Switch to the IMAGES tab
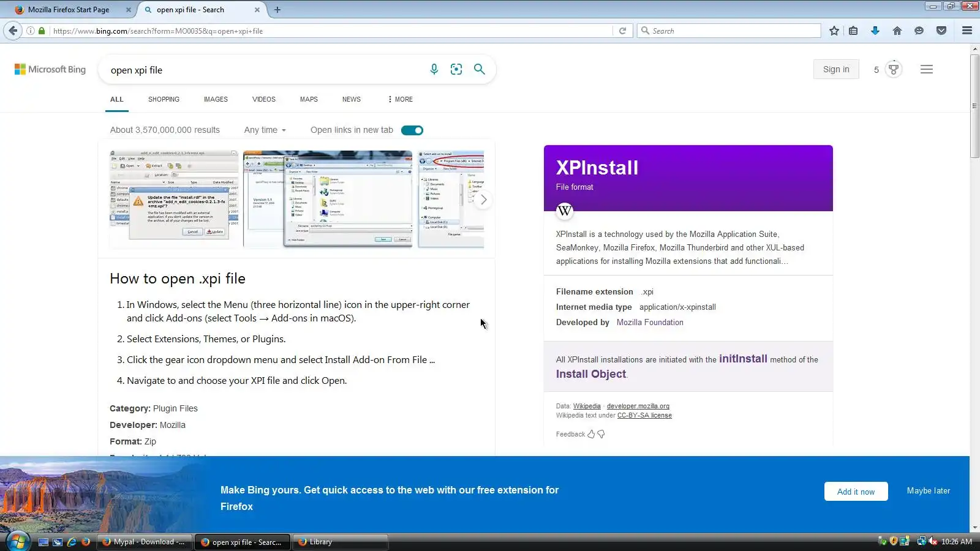 pyautogui.click(x=216, y=99)
